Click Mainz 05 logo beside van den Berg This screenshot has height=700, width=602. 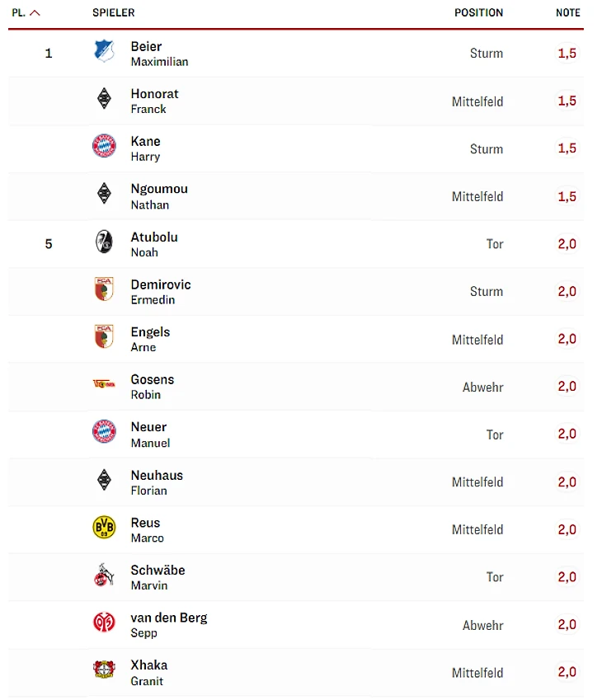(x=104, y=623)
